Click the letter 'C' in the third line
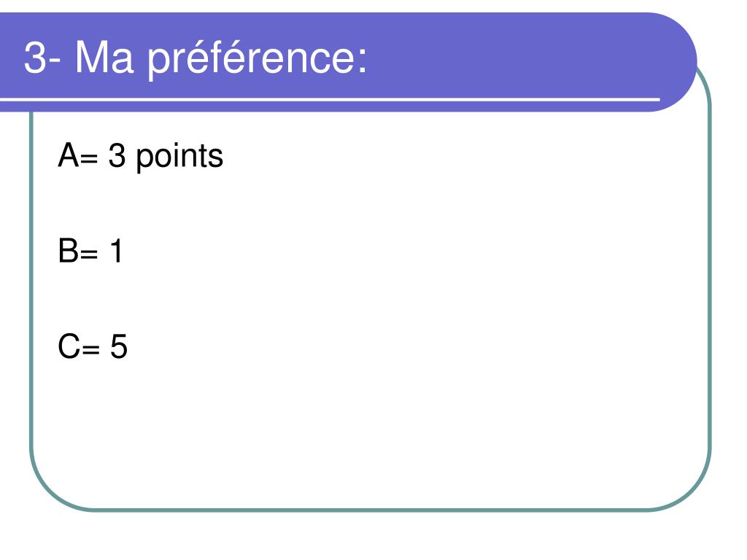The image size is (747, 560). pos(69,346)
